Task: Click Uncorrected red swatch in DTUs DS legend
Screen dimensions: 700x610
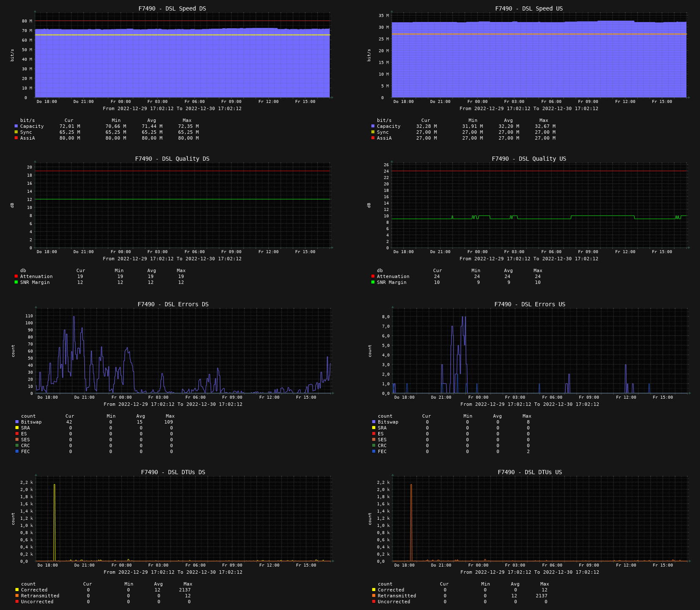Action: pos(17,602)
